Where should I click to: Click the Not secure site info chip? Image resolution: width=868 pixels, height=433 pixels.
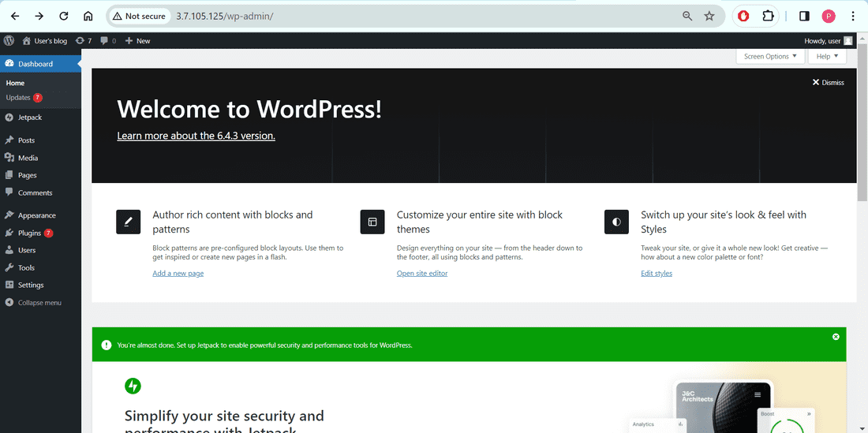[x=140, y=16]
